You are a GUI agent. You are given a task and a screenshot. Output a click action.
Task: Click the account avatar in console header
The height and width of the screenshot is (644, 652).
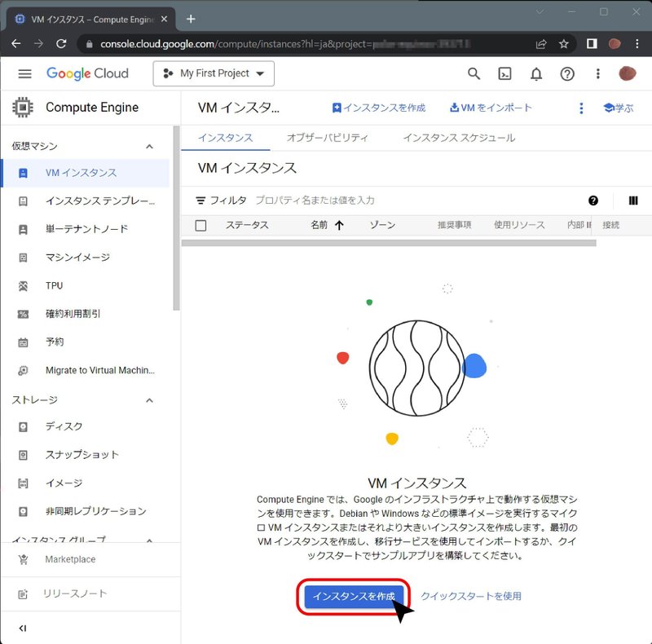(x=627, y=73)
